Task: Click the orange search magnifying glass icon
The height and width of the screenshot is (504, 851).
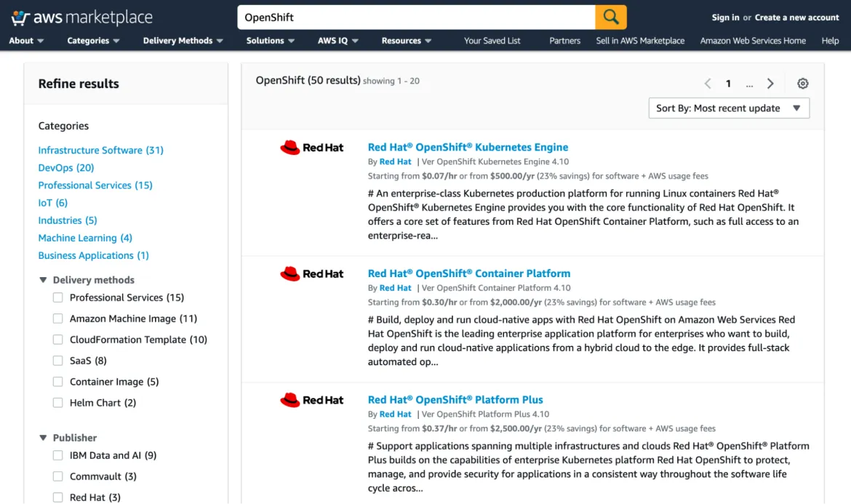Action: click(610, 17)
